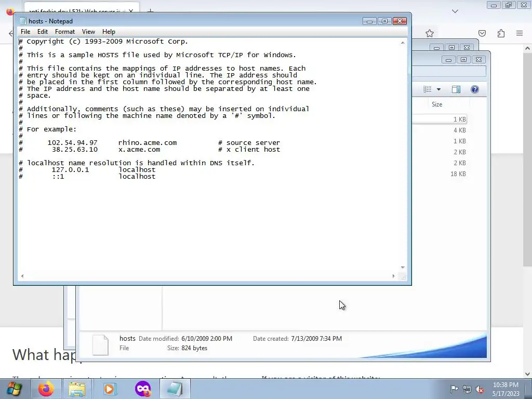The image size is (532, 399).
Task: Click Firefox page scrollbar down arrow
Action: click(528, 374)
